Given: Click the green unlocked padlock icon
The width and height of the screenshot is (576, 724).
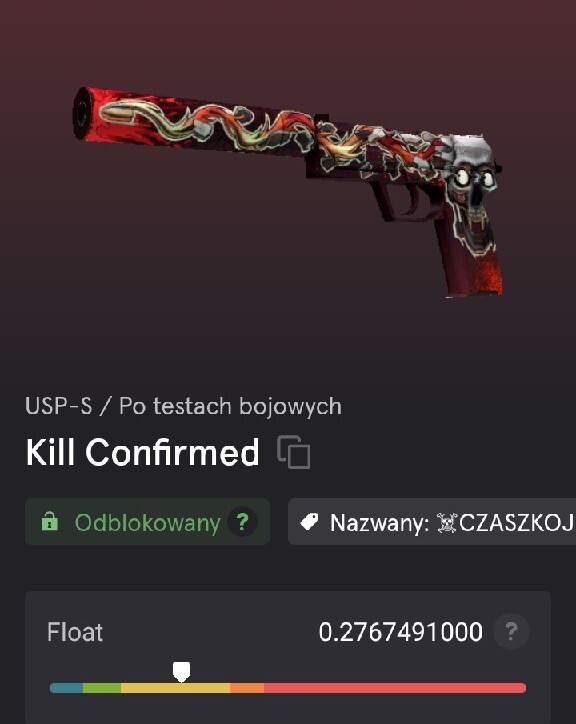Looking at the screenshot, I should coord(50,521).
